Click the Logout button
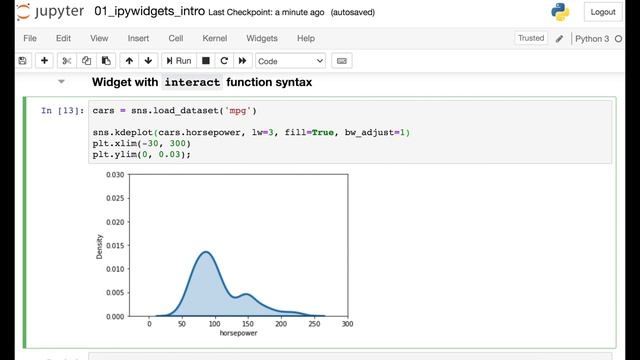Image resolution: width=640 pixels, height=360 pixels. tap(603, 12)
